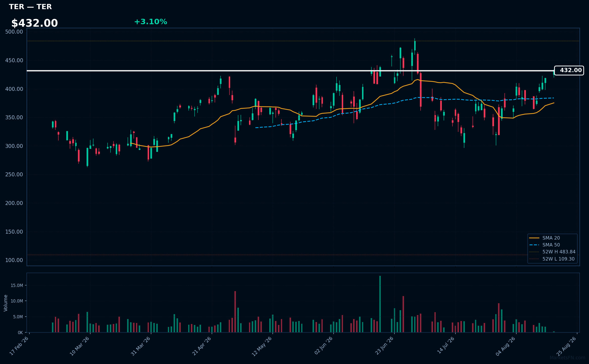Click the 432.00 price tag on the right edge
Image resolution: width=589 pixels, height=364 pixels.
pyautogui.click(x=569, y=70)
